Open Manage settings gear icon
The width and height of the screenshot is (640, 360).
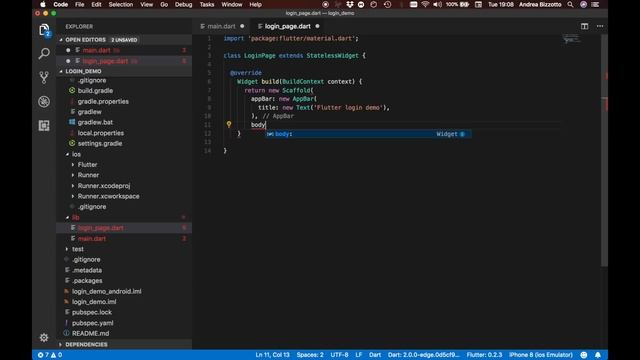click(44, 338)
